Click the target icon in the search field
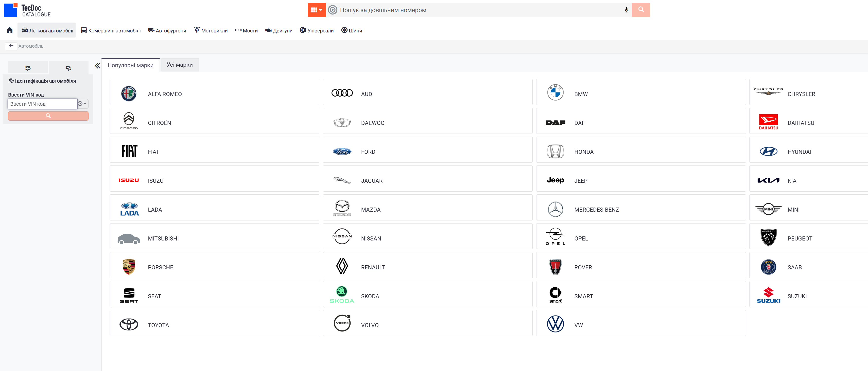The width and height of the screenshot is (868, 371). point(333,10)
